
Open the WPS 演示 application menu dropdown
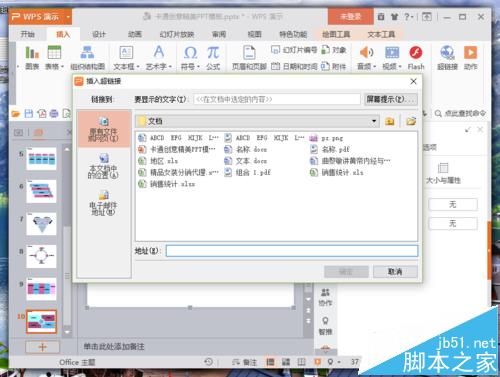tap(68, 17)
